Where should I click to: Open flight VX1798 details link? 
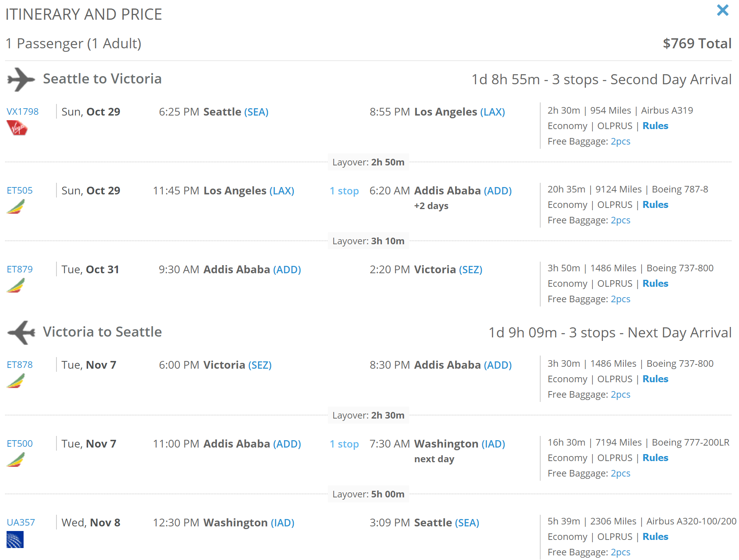(23, 112)
